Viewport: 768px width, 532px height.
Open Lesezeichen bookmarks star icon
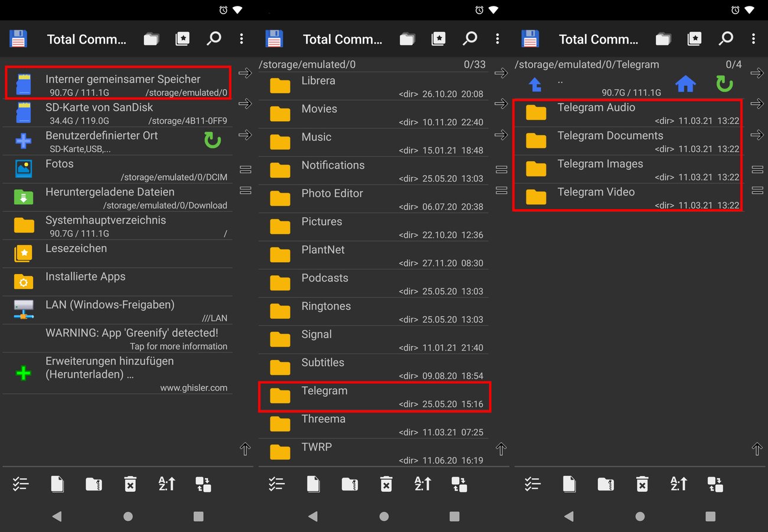pos(24,253)
